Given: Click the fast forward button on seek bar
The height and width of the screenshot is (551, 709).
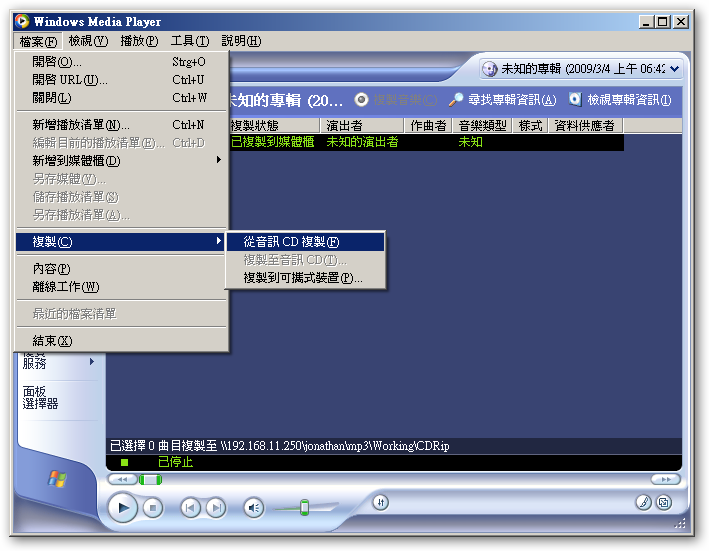Looking at the screenshot, I should pos(665,479).
